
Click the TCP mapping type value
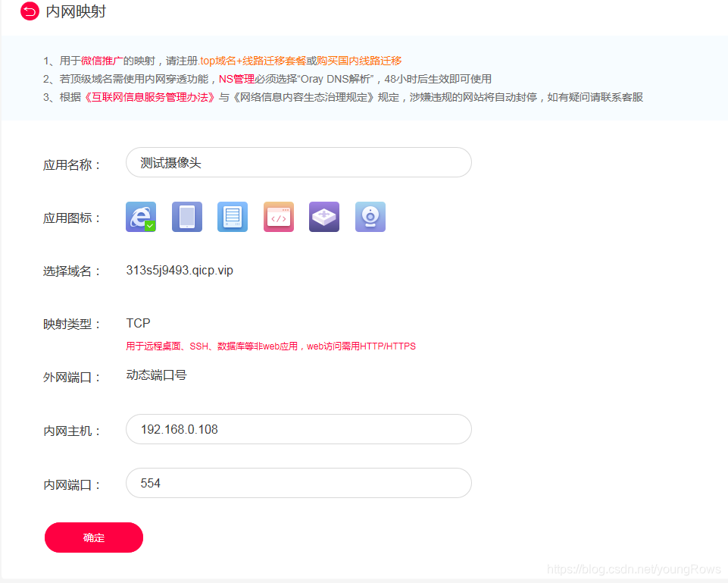tap(139, 323)
